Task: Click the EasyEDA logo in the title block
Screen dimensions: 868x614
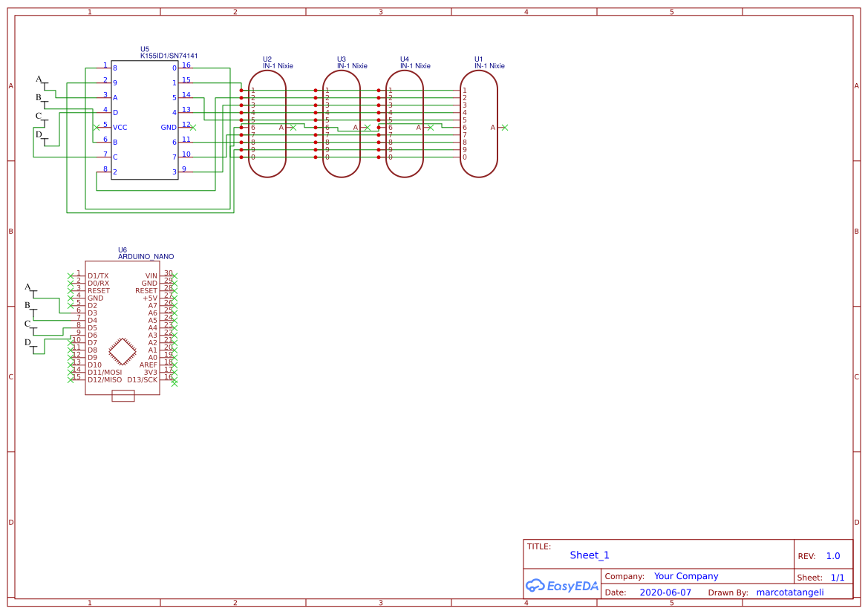Action: coord(562,586)
